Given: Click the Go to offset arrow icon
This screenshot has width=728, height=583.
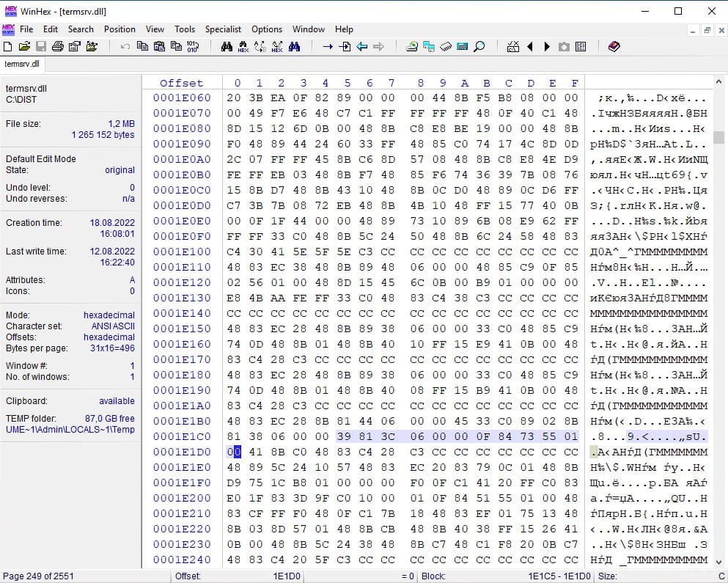Looking at the screenshot, I should (x=328, y=46).
